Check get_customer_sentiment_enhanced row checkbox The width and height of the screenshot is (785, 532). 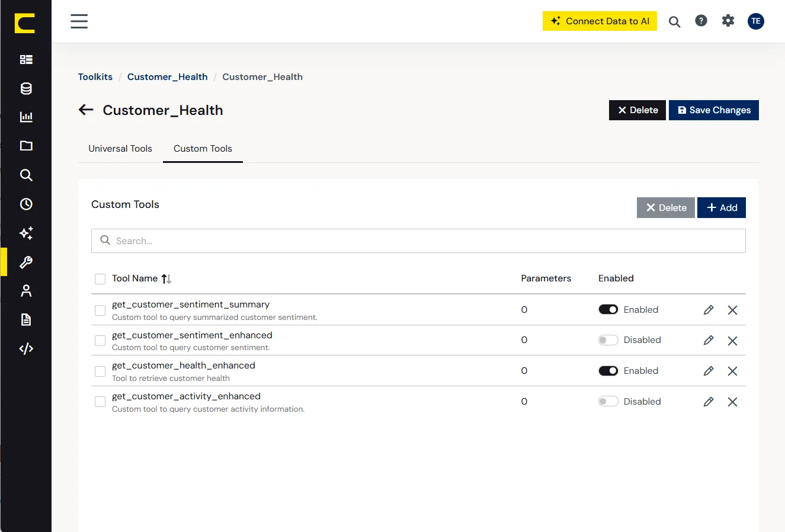click(100, 341)
